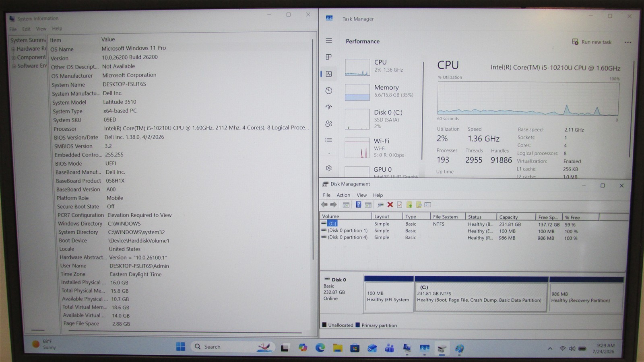Viewport: 644px width, 362px height.
Task: Click magnifier search icon in Disk Management toolbar
Action: 419,205
